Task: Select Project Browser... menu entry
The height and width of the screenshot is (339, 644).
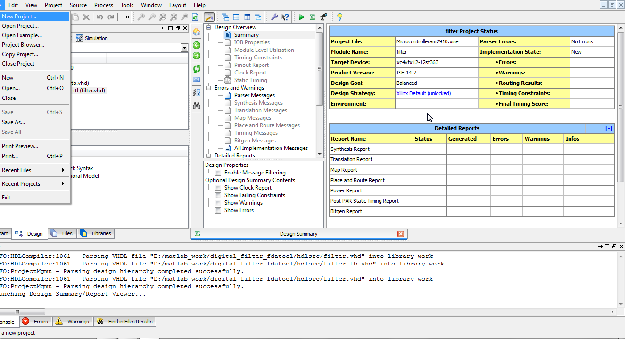Action: click(x=34, y=45)
